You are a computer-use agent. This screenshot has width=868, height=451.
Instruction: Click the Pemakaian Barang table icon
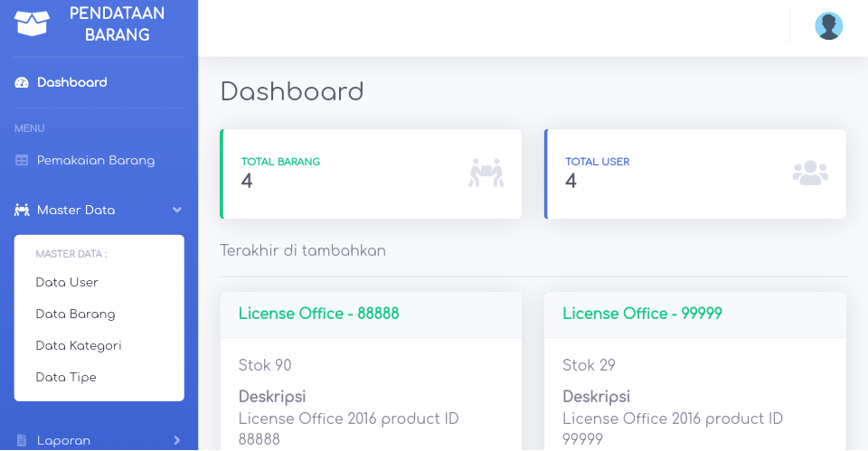coord(22,161)
